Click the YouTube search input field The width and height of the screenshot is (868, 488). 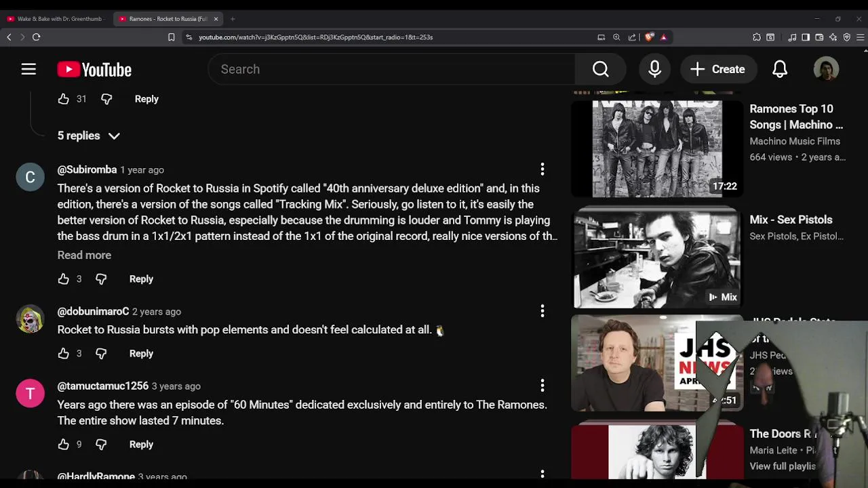tap(391, 69)
